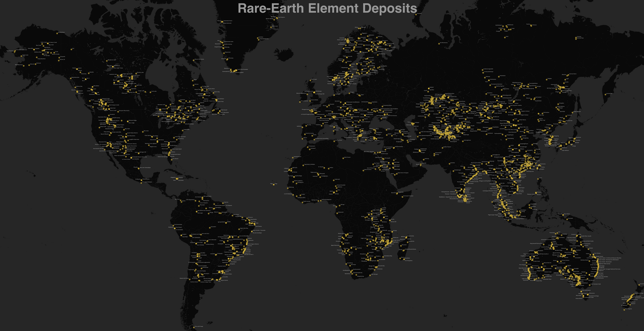
Task: Select the 'Ponton Creek' deposit label
Action: [x=548, y=272]
